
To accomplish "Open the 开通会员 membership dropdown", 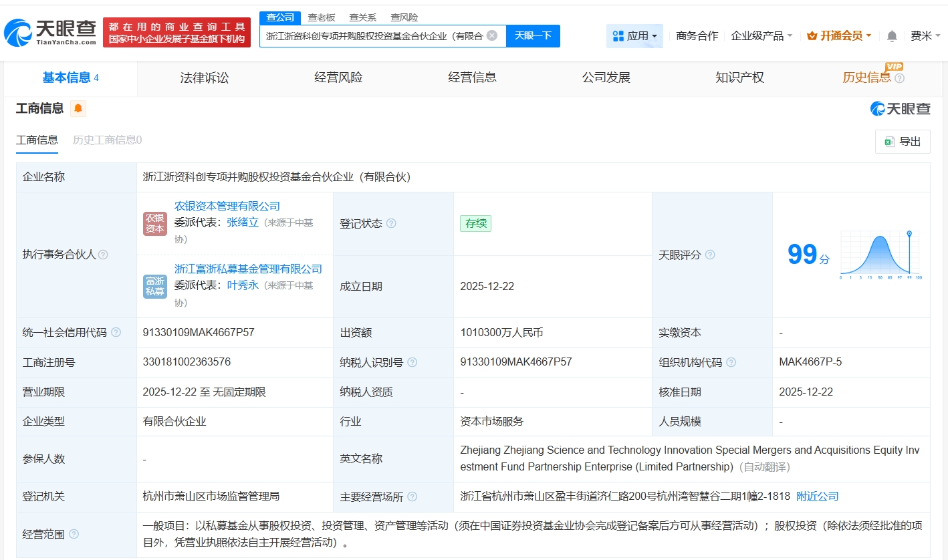I will [x=839, y=36].
